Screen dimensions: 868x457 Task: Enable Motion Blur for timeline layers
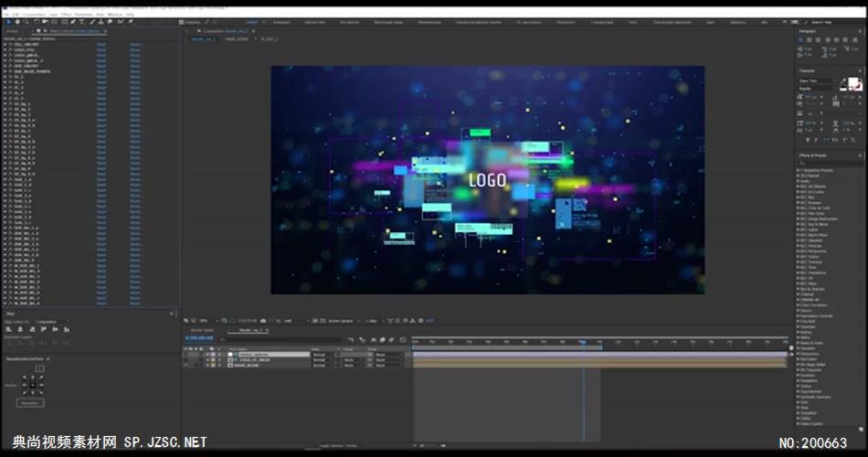(391, 340)
